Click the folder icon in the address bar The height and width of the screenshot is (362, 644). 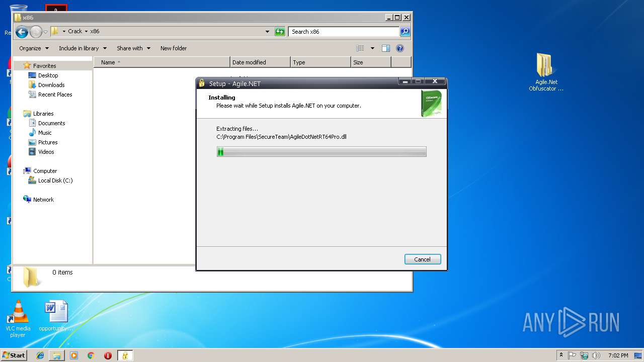[55, 31]
